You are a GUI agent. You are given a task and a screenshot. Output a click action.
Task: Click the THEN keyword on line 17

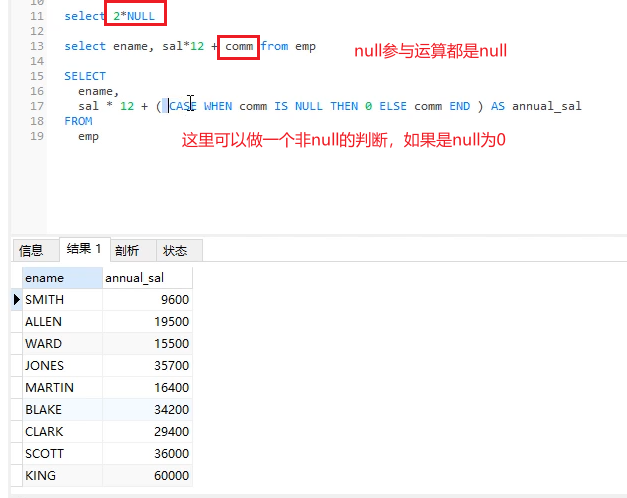click(x=344, y=106)
